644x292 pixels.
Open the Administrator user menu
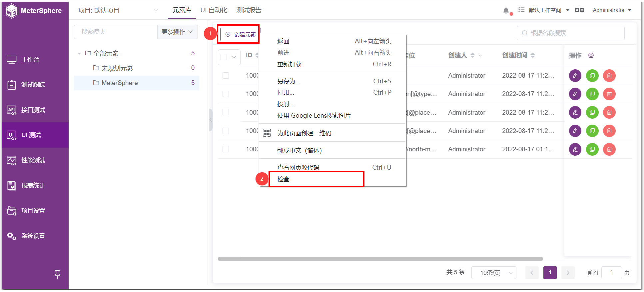pos(612,10)
